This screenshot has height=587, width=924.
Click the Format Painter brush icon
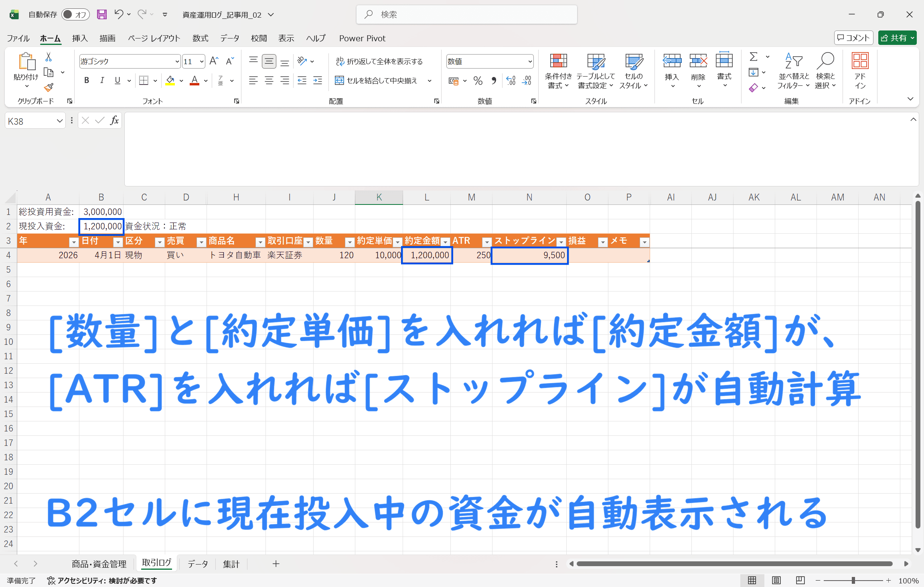click(49, 87)
